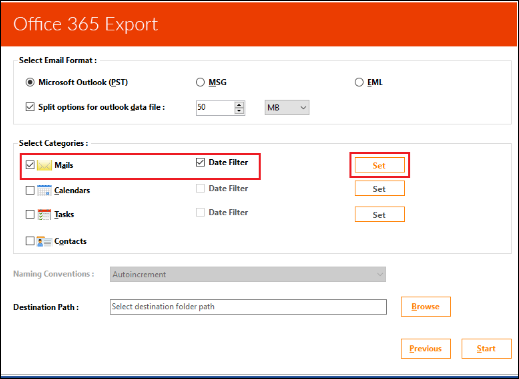This screenshot has height=379, width=519.
Task: Open the MB size unit dropdown
Action: [287, 108]
